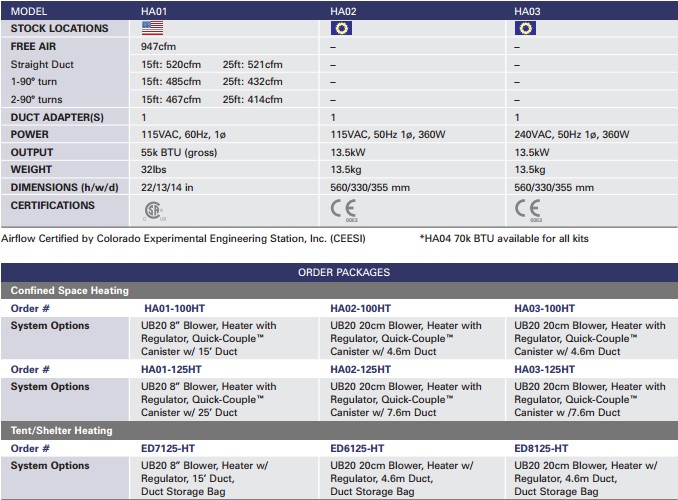Click the POWER row label
This screenshot has height=500, width=678.
(29, 135)
